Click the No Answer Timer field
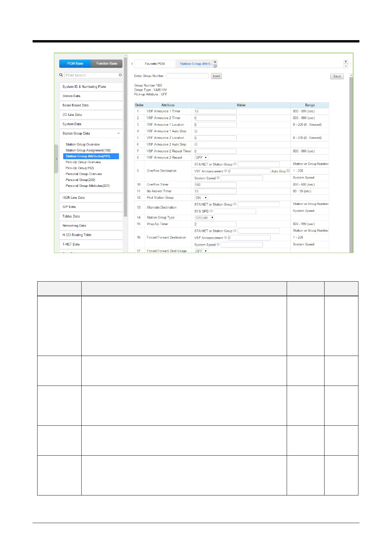Image resolution: width=392 pixels, height=554 pixels. 215,191
